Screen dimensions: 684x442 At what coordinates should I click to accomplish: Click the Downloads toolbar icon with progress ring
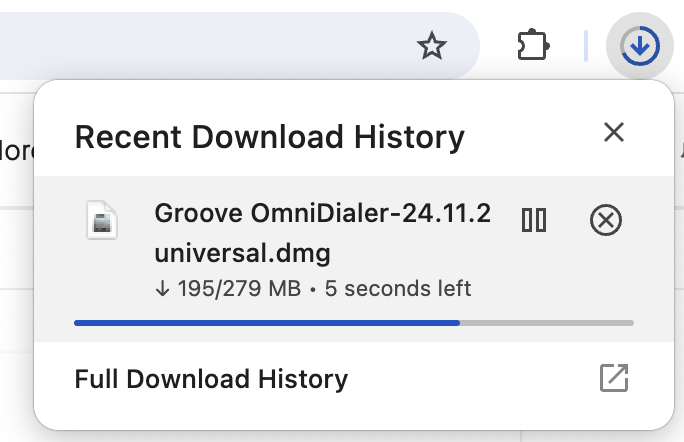point(640,46)
